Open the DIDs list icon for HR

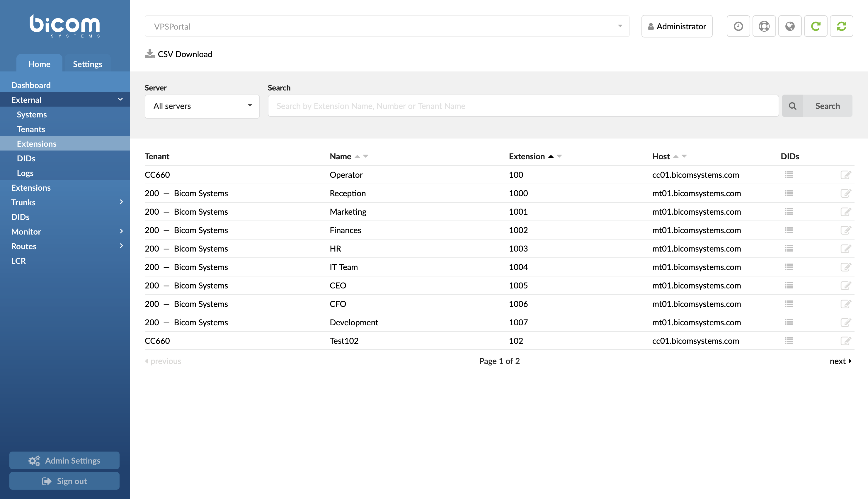point(789,248)
